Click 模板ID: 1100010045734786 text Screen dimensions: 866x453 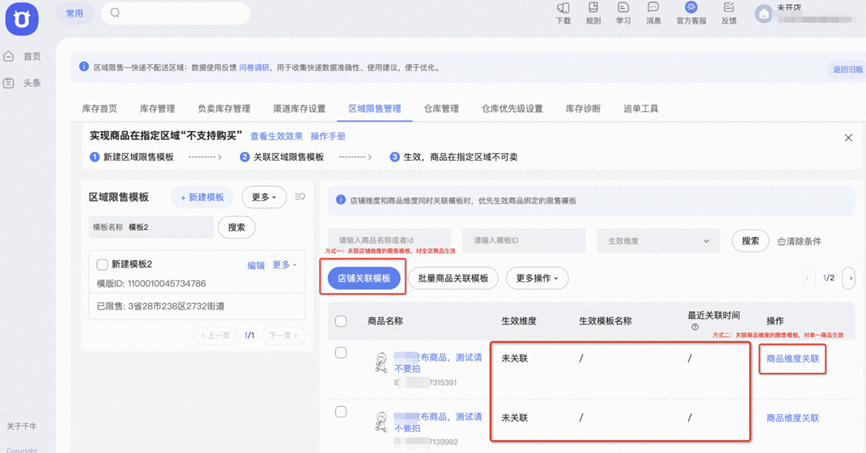tap(151, 283)
